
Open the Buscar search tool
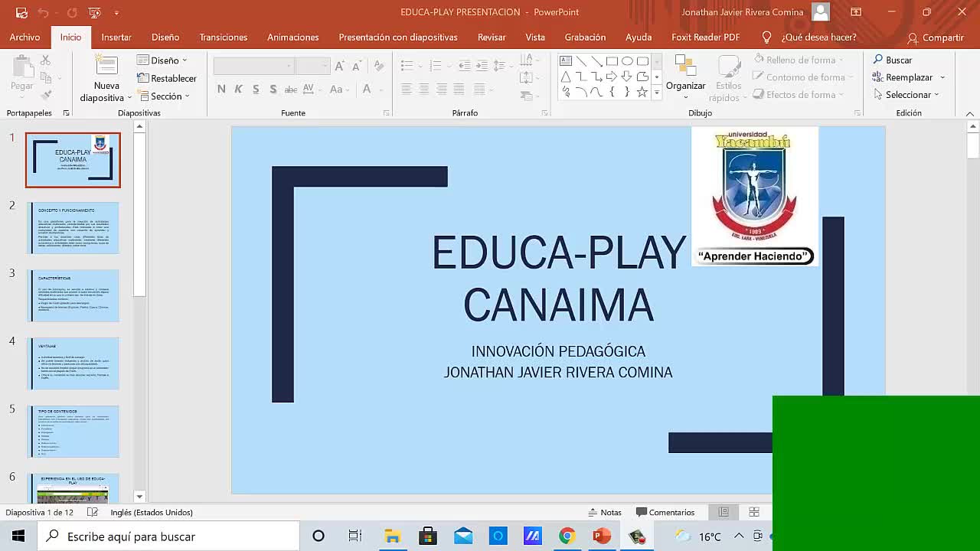click(x=893, y=60)
